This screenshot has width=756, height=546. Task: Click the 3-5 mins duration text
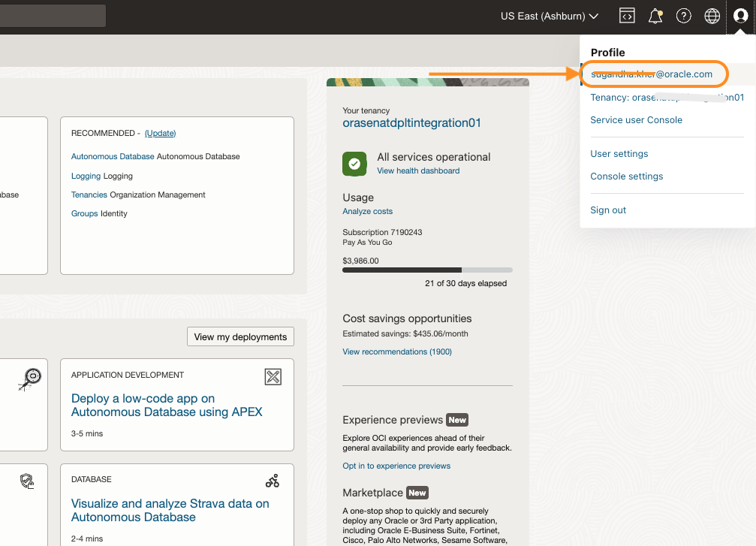87,433
